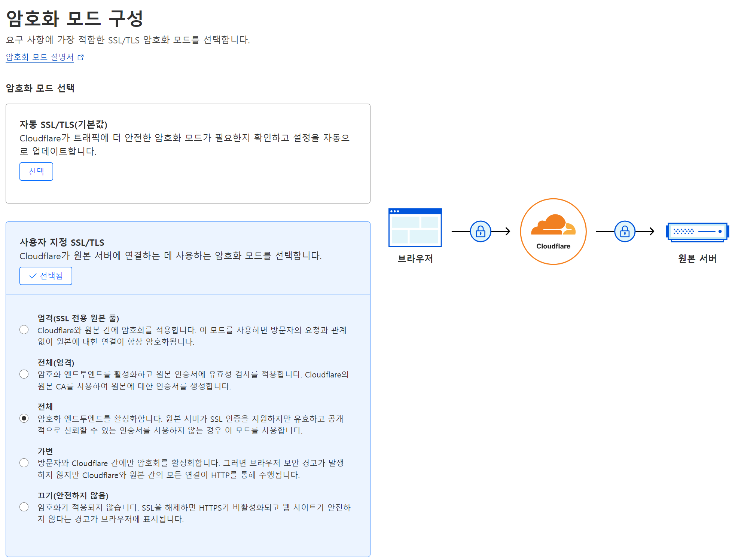The height and width of the screenshot is (560, 741).
Task: Click the 브라우저 label under diagram
Action: 415,258
